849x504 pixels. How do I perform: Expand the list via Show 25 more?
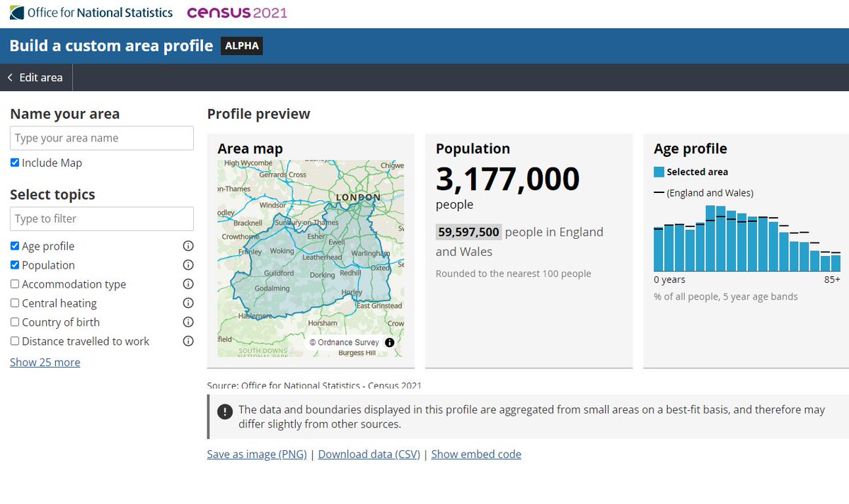click(45, 362)
